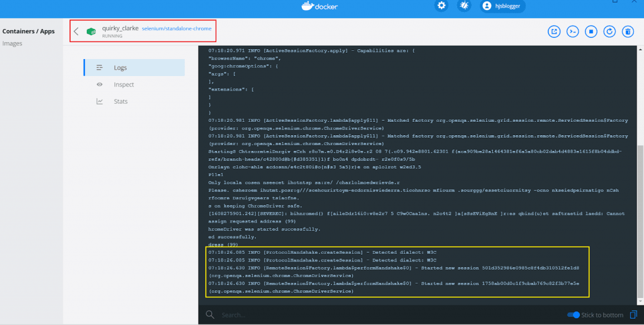Click the quirky_clarke container name
This screenshot has height=325, width=644.
[120, 28]
